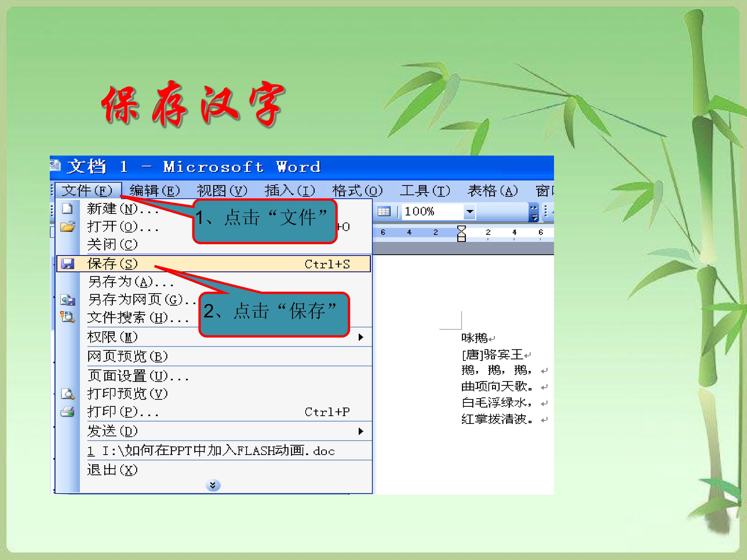Click the new document icon beside 新建

(x=67, y=209)
